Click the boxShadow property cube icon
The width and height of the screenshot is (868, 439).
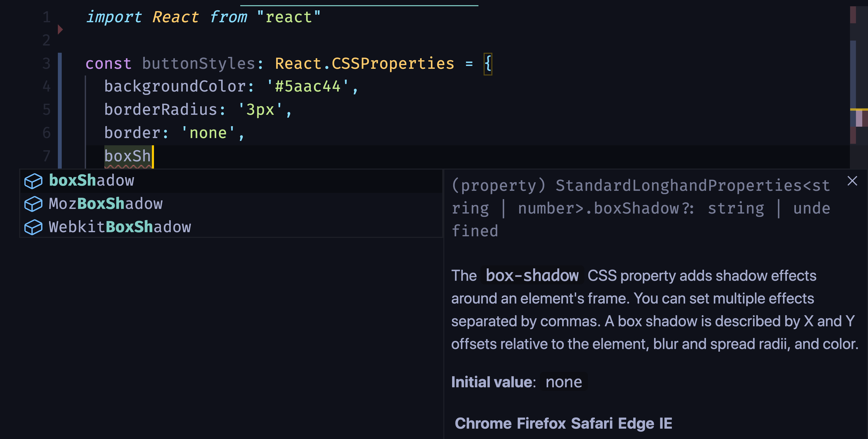(33, 181)
